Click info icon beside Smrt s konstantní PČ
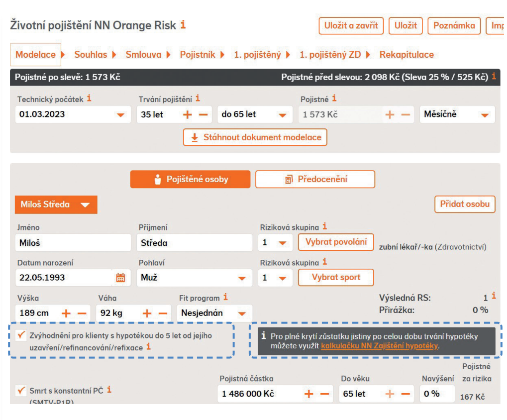This screenshot has height=420, width=507. pos(109,390)
